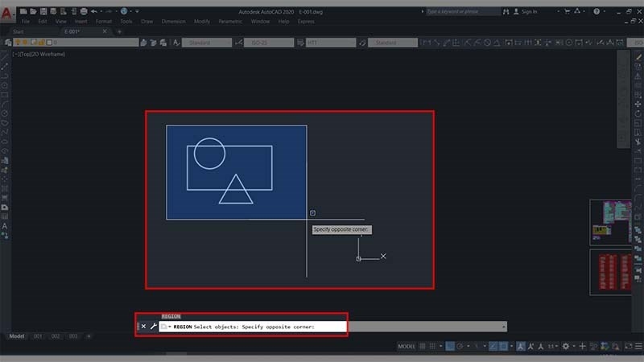644x362 pixels.
Task: Click the text style icon before Standard
Action: pos(176,43)
